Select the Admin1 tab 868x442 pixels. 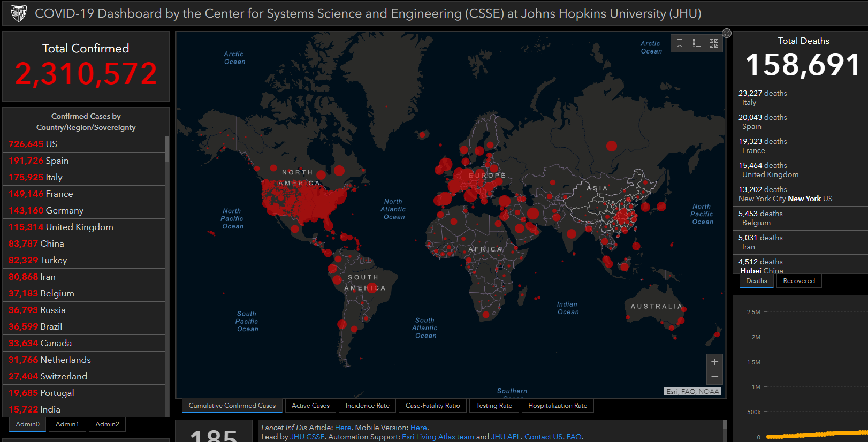(x=67, y=424)
